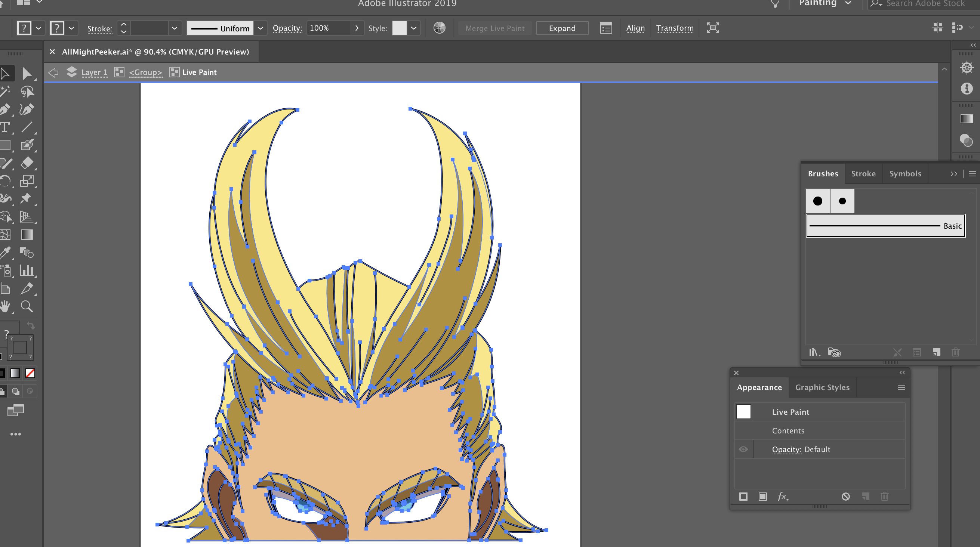980x547 pixels.
Task: Select the Brushes tab
Action: 823,174
